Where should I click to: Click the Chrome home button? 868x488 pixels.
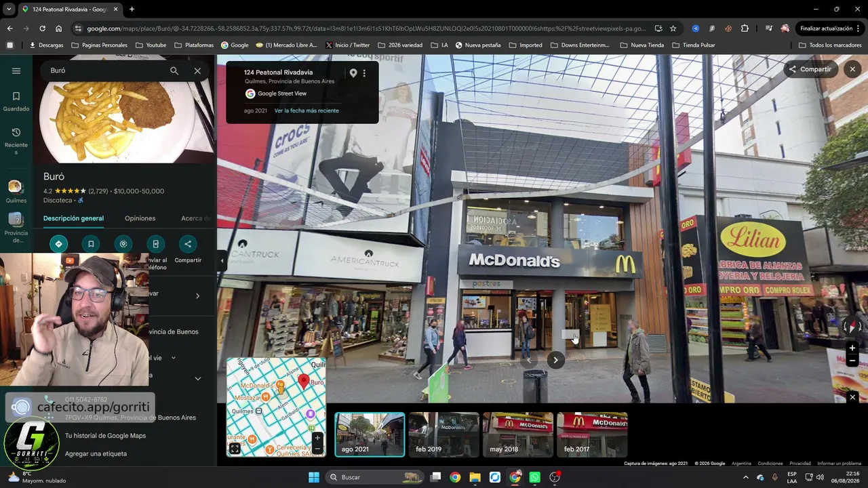58,28
